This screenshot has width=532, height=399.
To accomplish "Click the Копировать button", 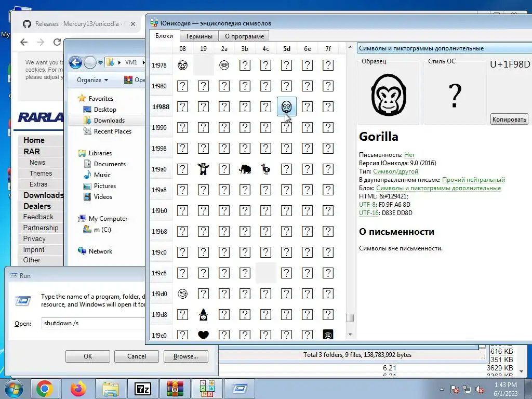I will tap(509, 119).
